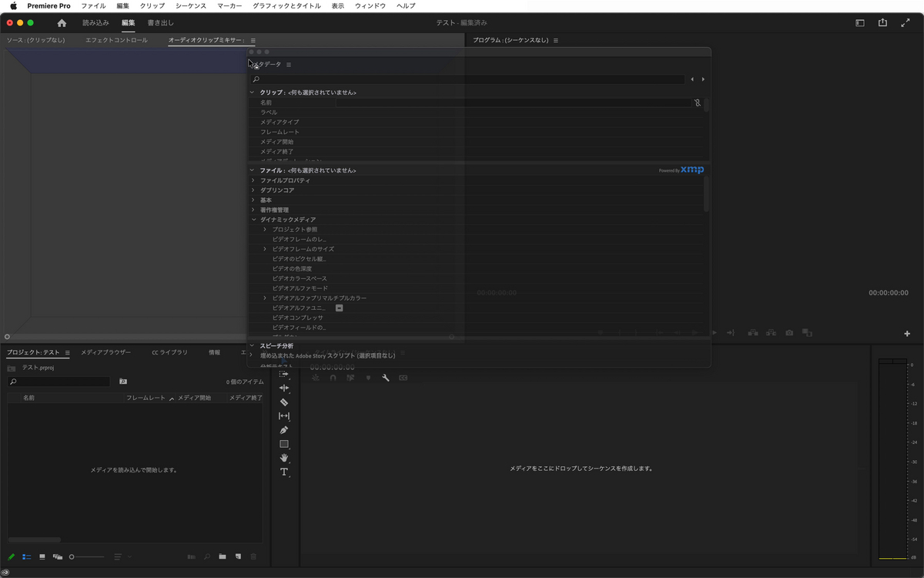Click the Export Frame camera icon
This screenshot has width=924, height=578.
coord(789,333)
